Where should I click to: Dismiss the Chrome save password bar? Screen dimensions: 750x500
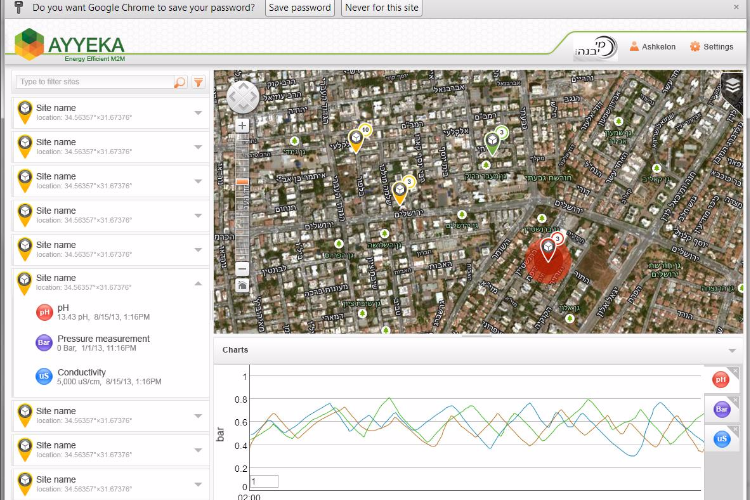point(736,7)
